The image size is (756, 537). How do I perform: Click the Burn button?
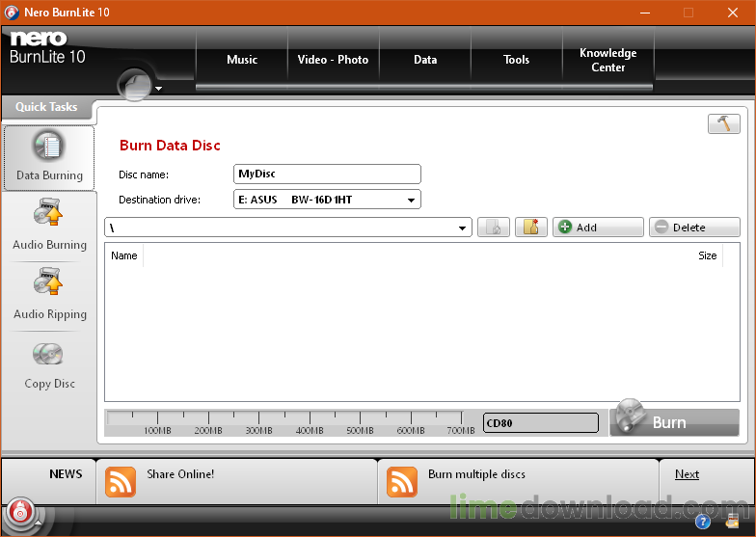(x=675, y=422)
